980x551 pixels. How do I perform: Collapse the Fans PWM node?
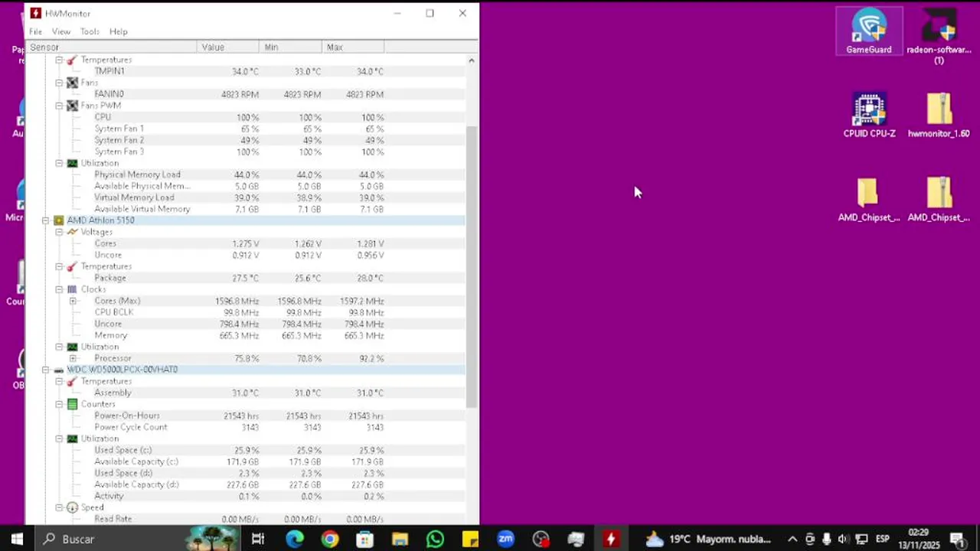[59, 106]
